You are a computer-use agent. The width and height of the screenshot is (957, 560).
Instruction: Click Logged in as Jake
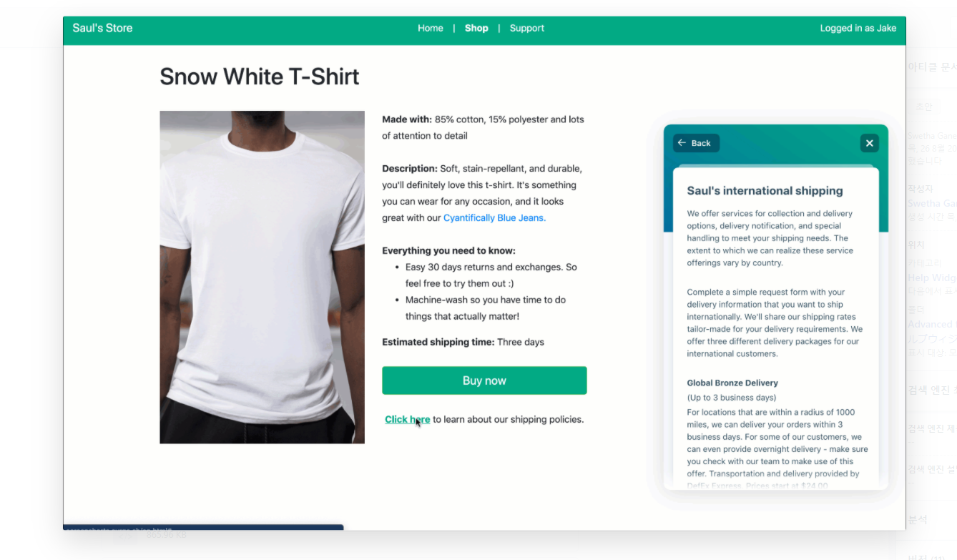tap(858, 29)
